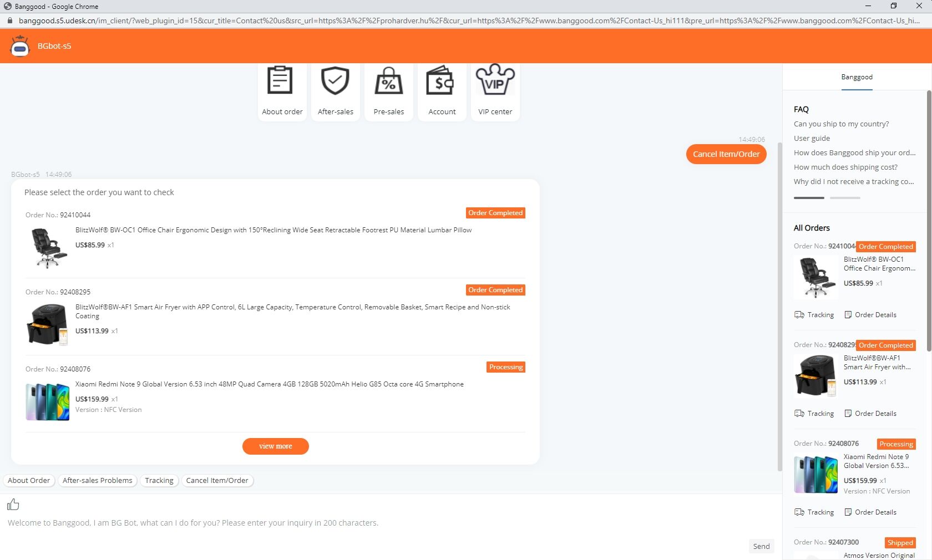Click office chair thumbnail in All Orders sidebar
This screenshot has width=932, height=560.
pos(816,277)
